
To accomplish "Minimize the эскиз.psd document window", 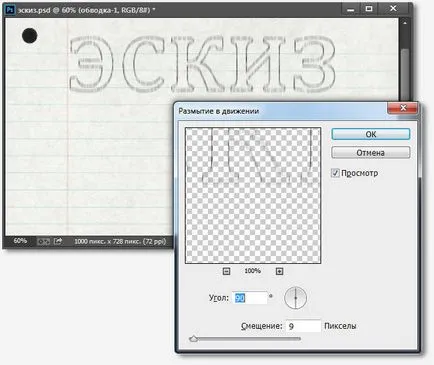I will pyautogui.click(x=350, y=9).
